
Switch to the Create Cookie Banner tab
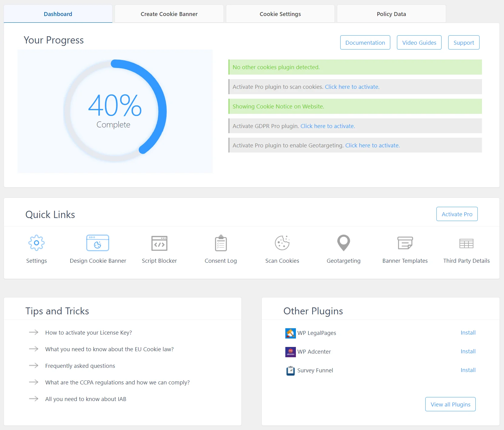[169, 14]
